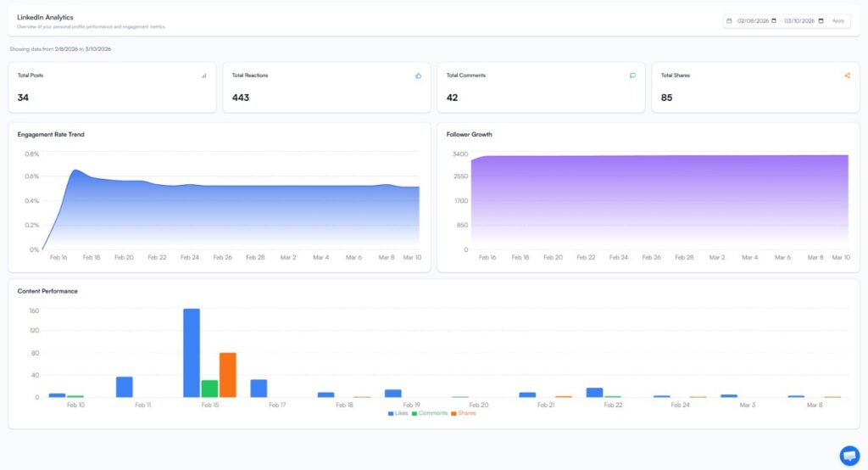Click the speech bubble icon on Total Comments card
This screenshot has width=868, height=470.
(x=632, y=76)
